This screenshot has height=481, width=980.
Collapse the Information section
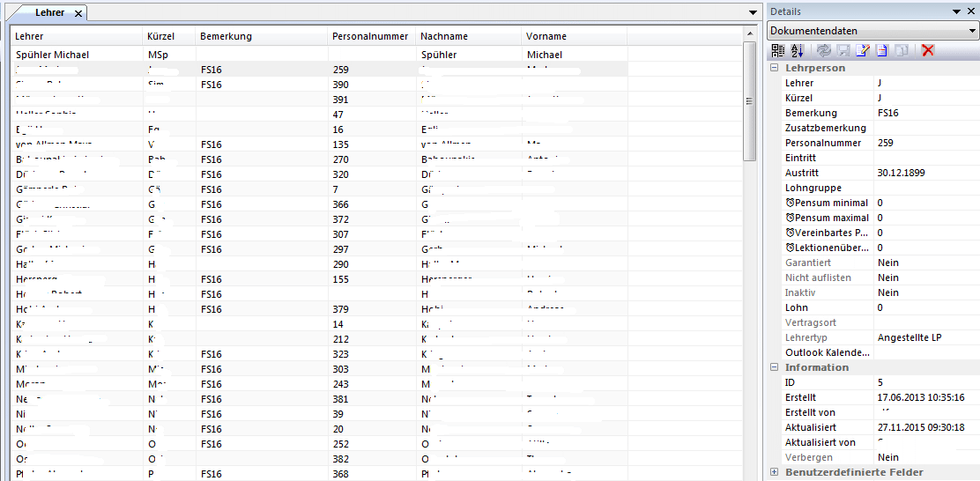pos(775,367)
